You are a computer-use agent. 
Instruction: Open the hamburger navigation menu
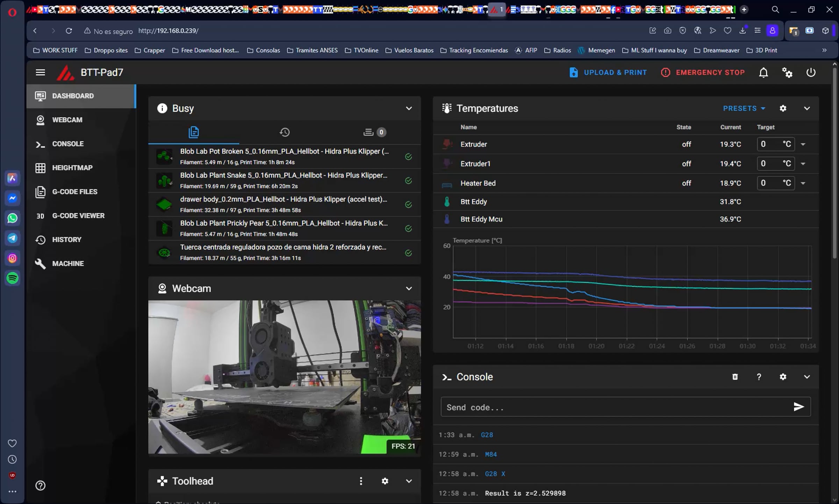40,72
